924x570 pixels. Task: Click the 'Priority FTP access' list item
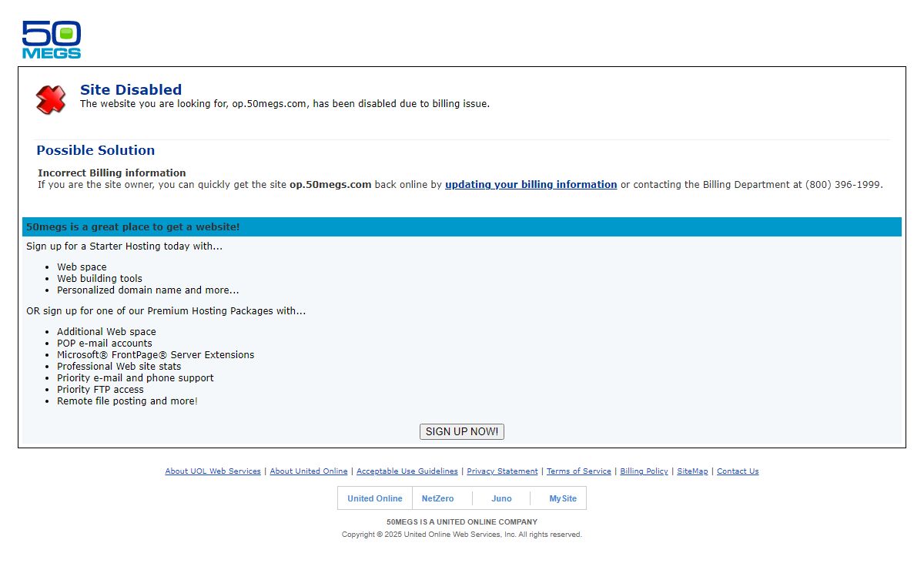[x=100, y=390]
